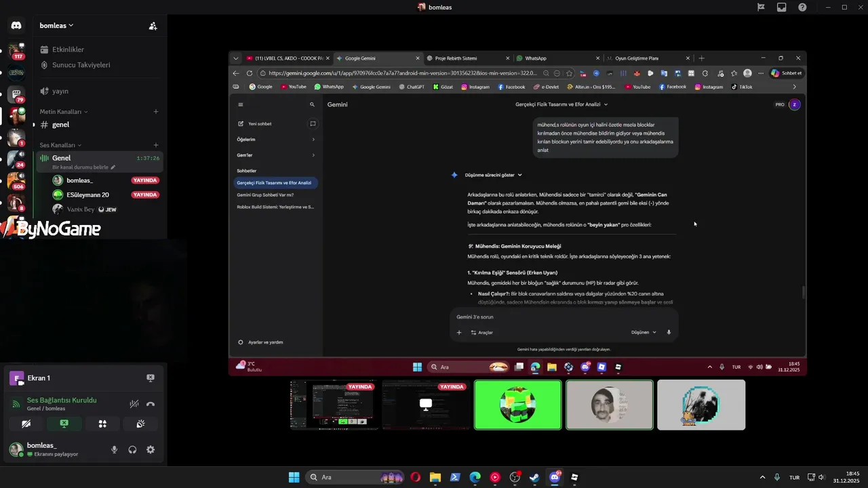Open Steam from the Windows taskbar
Image resolution: width=868 pixels, height=488 pixels.
tap(535, 477)
